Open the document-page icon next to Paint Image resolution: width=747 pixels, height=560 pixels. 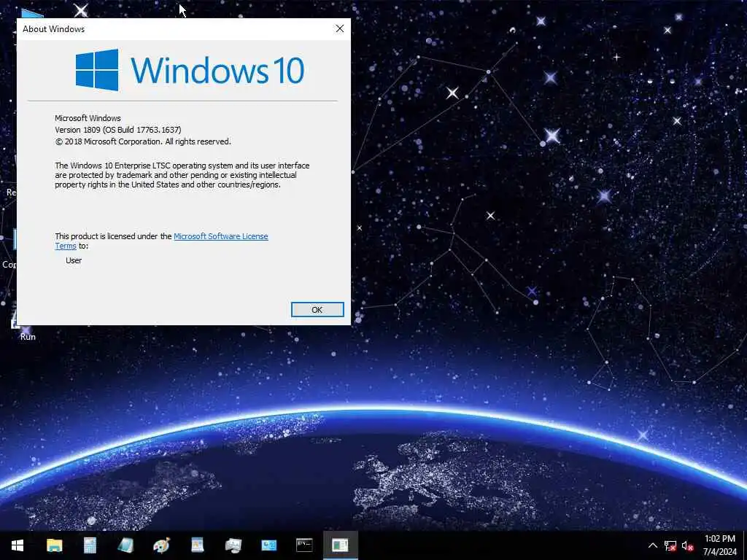point(197,545)
